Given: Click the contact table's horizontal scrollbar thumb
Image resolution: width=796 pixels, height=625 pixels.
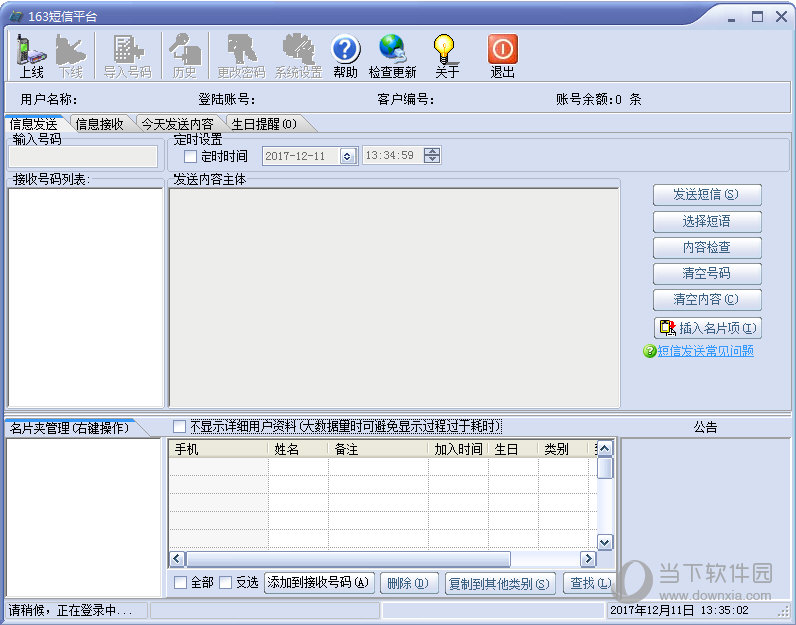Looking at the screenshot, I should [348, 559].
